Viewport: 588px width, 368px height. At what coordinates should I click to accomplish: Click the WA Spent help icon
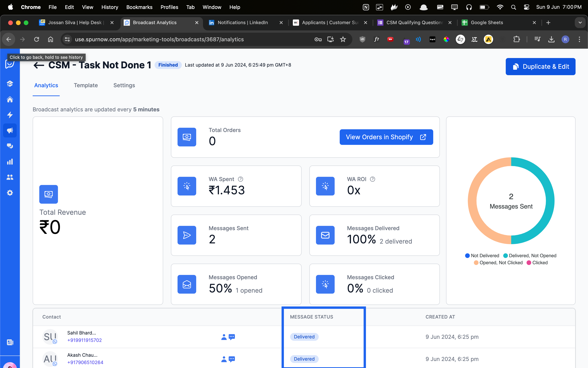pyautogui.click(x=240, y=179)
